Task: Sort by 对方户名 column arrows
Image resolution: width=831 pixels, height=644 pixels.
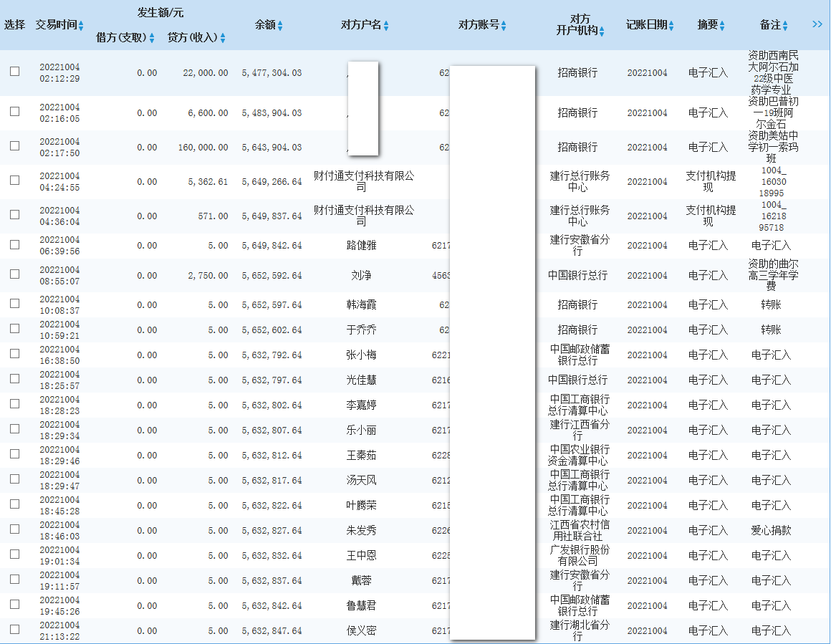Action: pyautogui.click(x=386, y=26)
